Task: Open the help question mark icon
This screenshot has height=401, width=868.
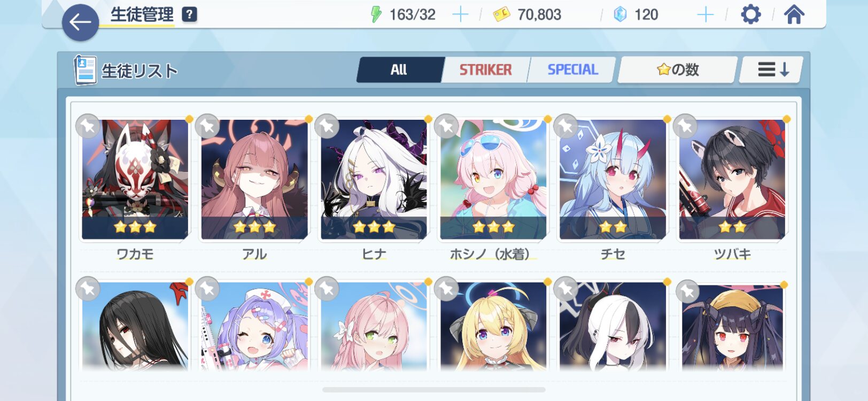Action: [x=189, y=14]
